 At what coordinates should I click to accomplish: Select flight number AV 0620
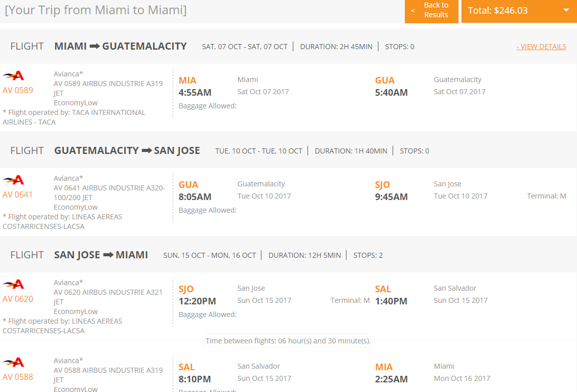click(18, 299)
